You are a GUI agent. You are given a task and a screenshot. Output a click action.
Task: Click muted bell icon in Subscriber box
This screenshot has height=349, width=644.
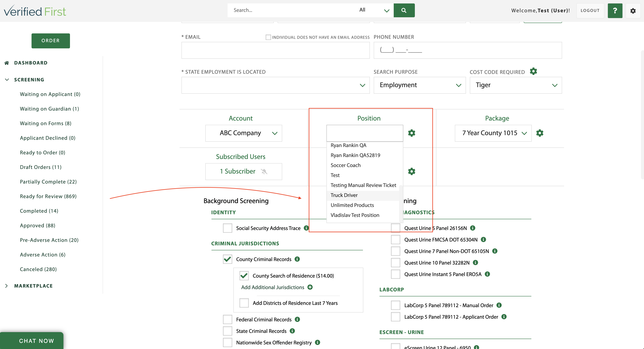[264, 171]
